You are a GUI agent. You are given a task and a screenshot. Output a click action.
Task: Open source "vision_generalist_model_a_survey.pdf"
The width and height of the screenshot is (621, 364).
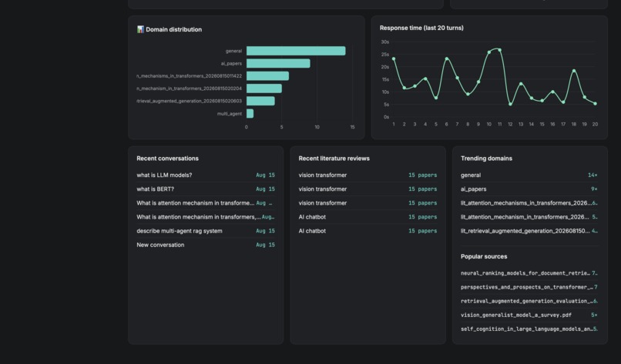(x=529, y=315)
